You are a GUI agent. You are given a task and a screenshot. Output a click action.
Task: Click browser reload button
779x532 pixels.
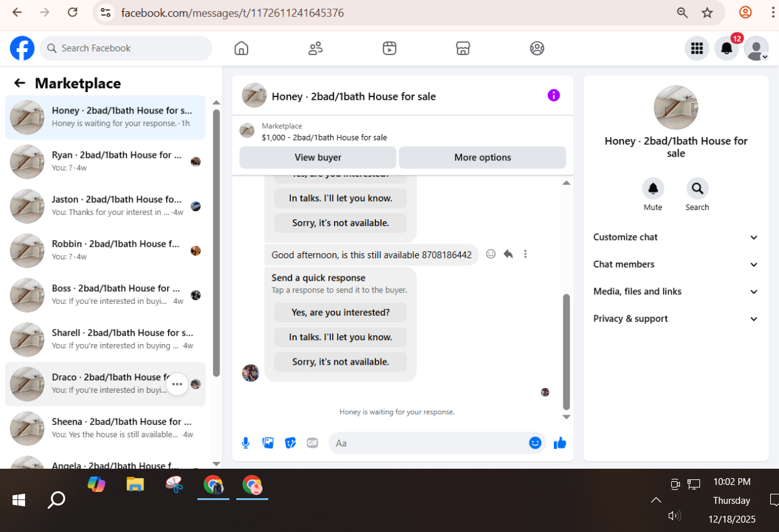click(x=73, y=13)
